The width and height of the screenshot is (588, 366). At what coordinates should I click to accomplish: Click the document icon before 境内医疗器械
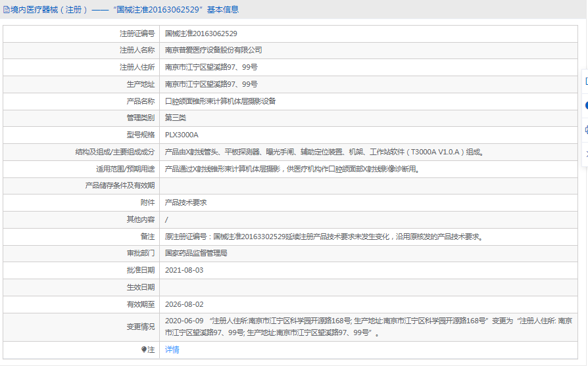tap(7, 10)
